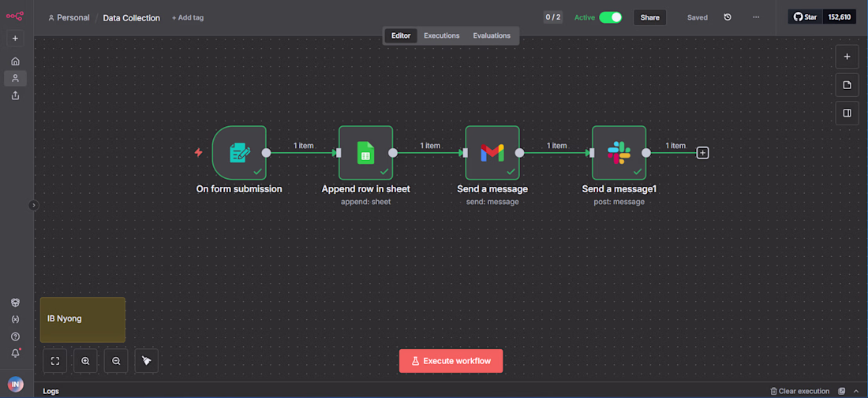Viewport: 868px width, 398px height.
Task: Click the Saved status label
Action: click(x=698, y=17)
